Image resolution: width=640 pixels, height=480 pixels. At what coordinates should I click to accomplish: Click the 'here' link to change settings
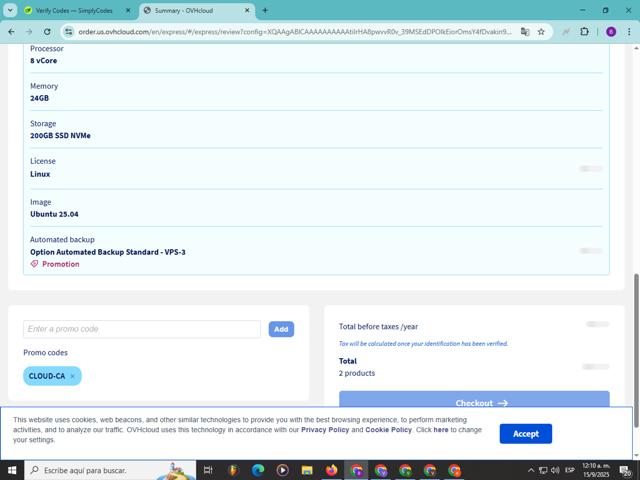point(441,430)
